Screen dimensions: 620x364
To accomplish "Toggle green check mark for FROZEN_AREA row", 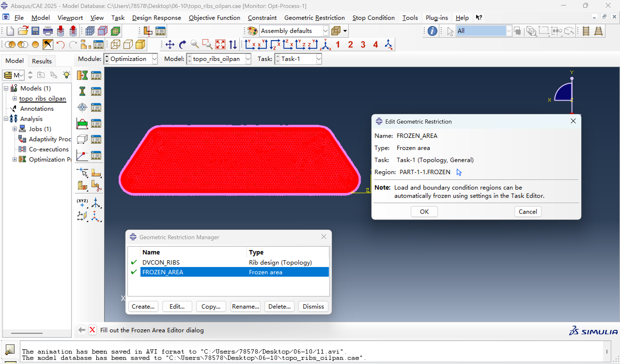I will (x=134, y=272).
